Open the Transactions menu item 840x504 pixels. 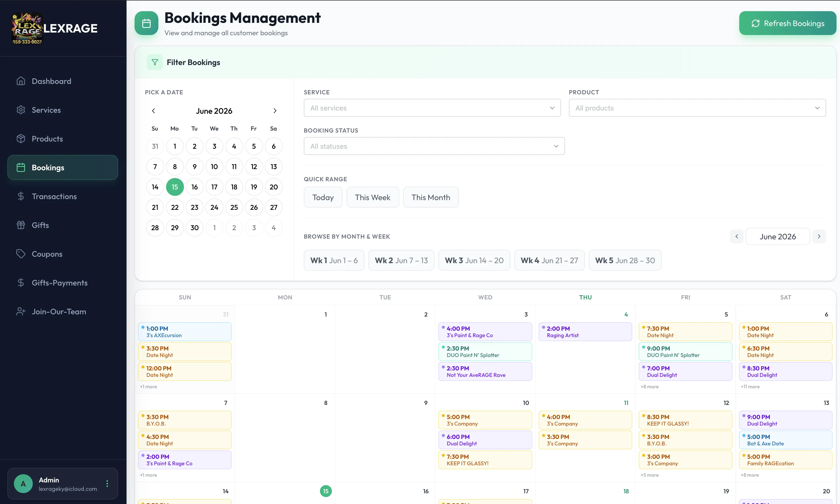[63, 196]
